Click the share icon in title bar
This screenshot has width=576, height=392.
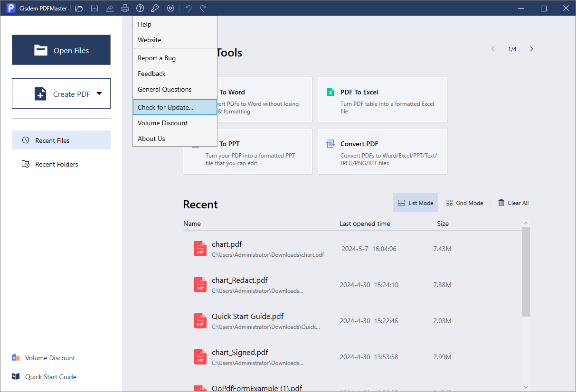tap(110, 8)
